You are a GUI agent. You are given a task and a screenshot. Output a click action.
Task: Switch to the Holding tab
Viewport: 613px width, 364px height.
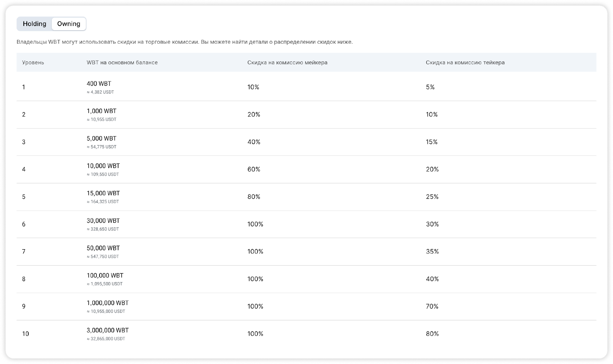coord(34,24)
